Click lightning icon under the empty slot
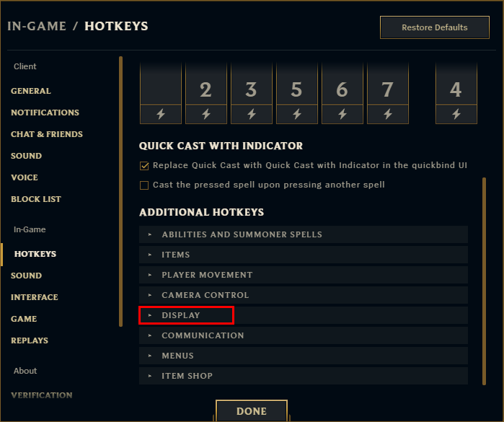The height and width of the screenshot is (422, 504). [x=160, y=114]
